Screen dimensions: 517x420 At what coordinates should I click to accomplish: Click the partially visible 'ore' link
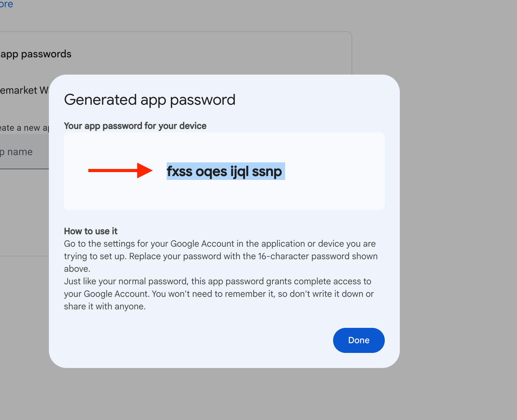[6, 4]
